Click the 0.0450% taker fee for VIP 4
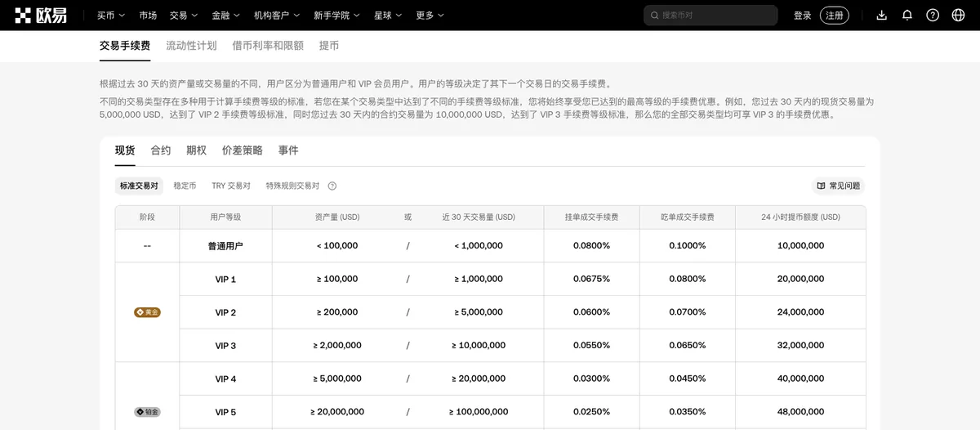980x430 pixels. tap(688, 378)
